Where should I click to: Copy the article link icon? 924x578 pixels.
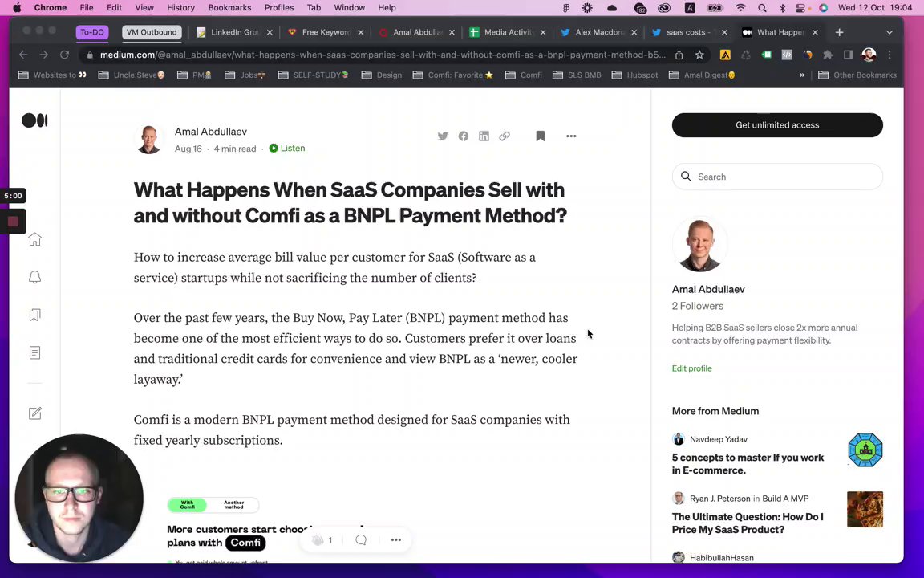click(505, 136)
